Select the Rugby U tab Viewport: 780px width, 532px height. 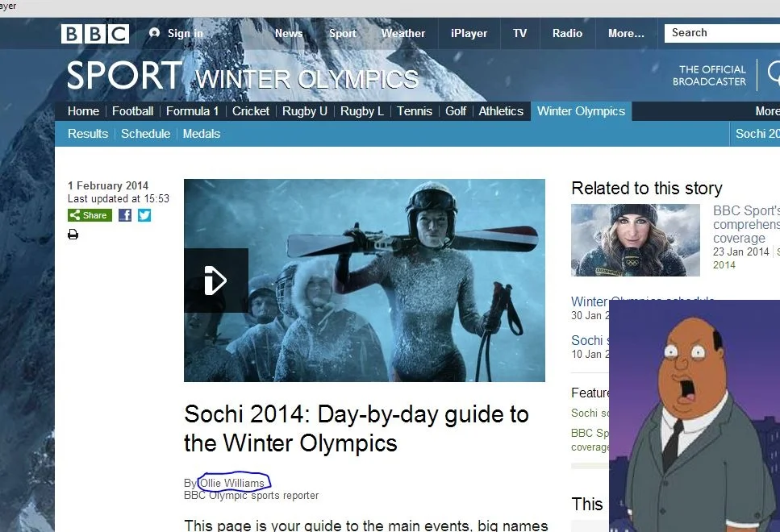pos(304,111)
